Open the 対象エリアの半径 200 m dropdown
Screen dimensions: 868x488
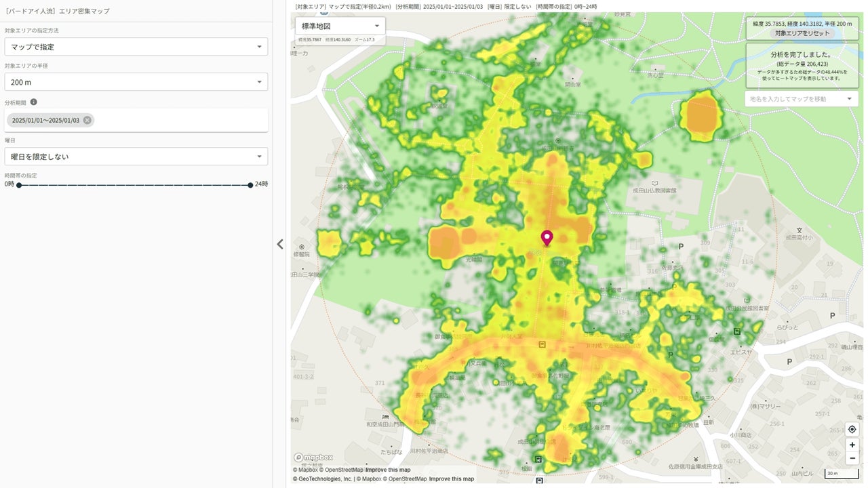point(136,82)
